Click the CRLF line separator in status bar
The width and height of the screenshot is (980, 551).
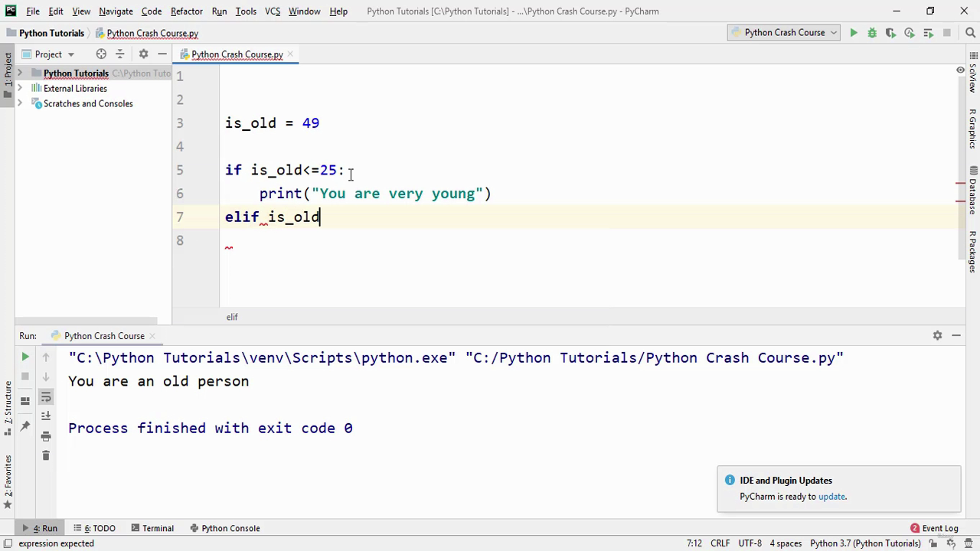[x=720, y=543]
